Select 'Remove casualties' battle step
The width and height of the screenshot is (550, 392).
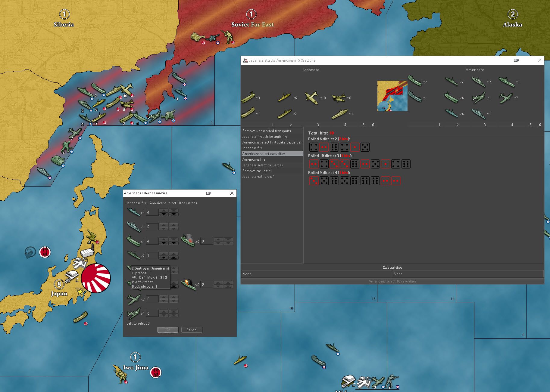[272, 171]
